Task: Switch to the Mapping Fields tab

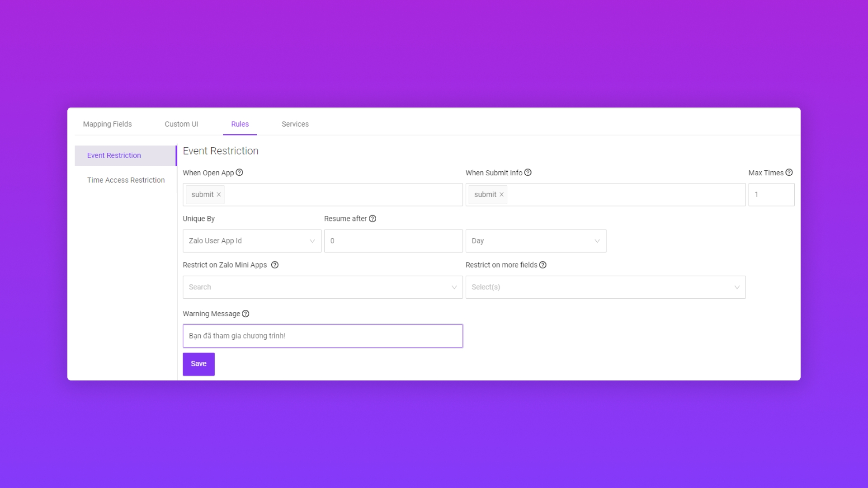Action: pos(107,124)
